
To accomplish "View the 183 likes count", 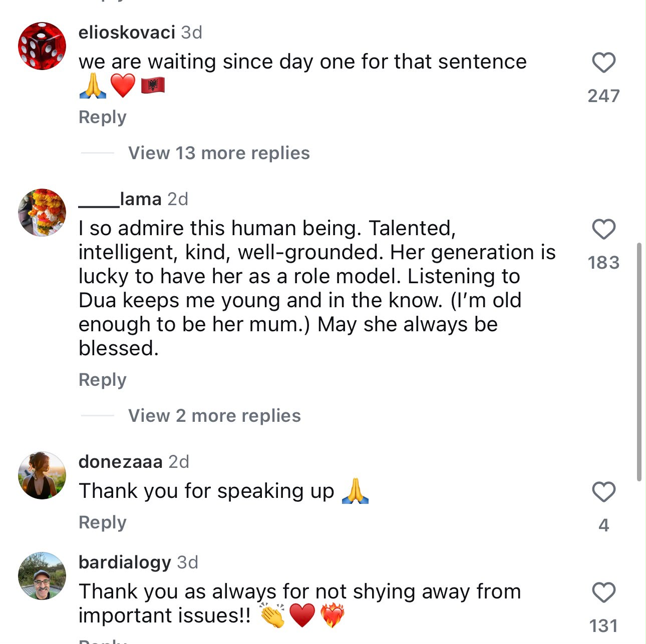I will click(603, 262).
